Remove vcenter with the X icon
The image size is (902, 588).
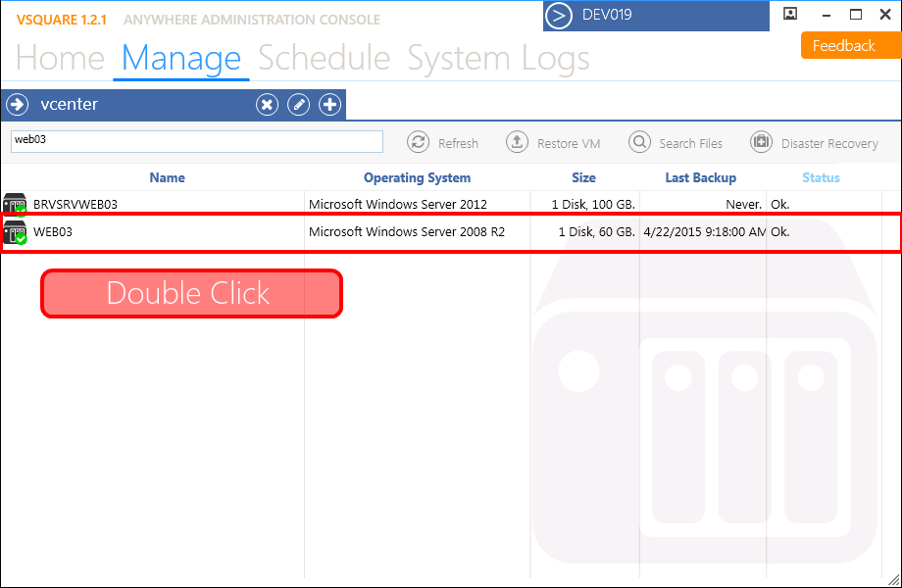pos(267,105)
